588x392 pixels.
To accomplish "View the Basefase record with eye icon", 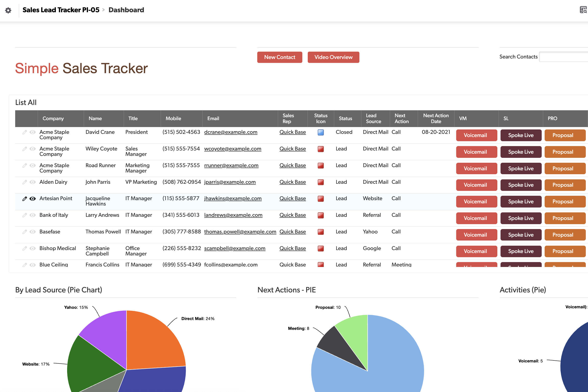I will [x=33, y=232].
